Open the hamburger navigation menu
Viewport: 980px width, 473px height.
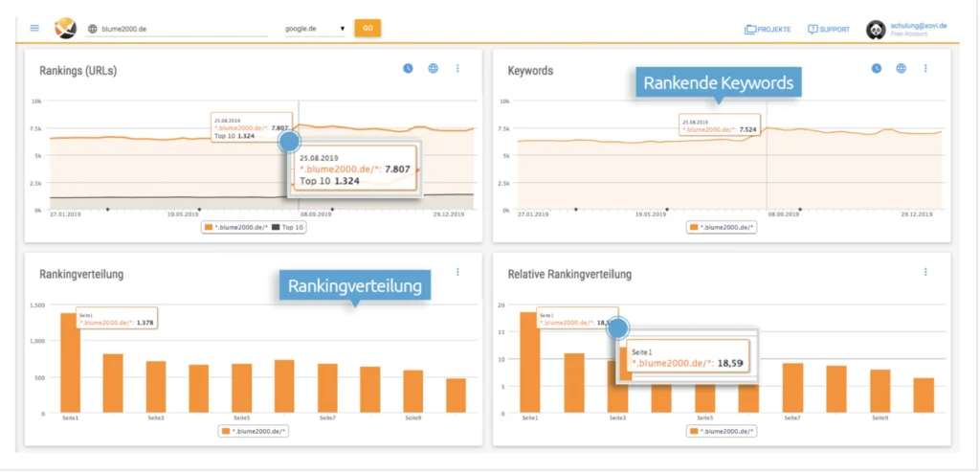click(34, 28)
